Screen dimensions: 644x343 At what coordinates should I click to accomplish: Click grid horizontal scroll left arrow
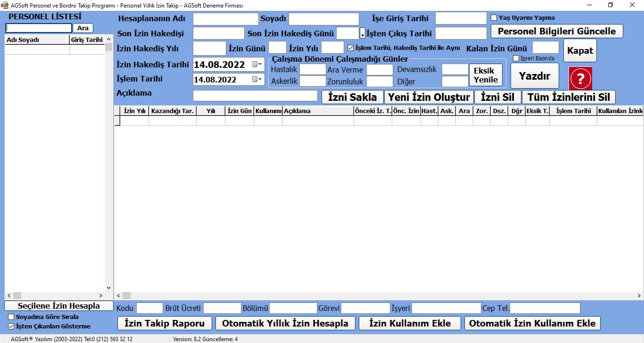coord(118,295)
